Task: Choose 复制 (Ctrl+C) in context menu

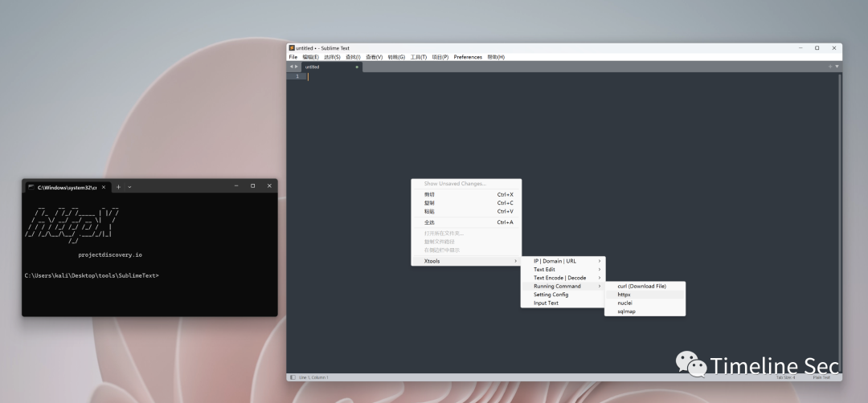Action: (x=466, y=203)
